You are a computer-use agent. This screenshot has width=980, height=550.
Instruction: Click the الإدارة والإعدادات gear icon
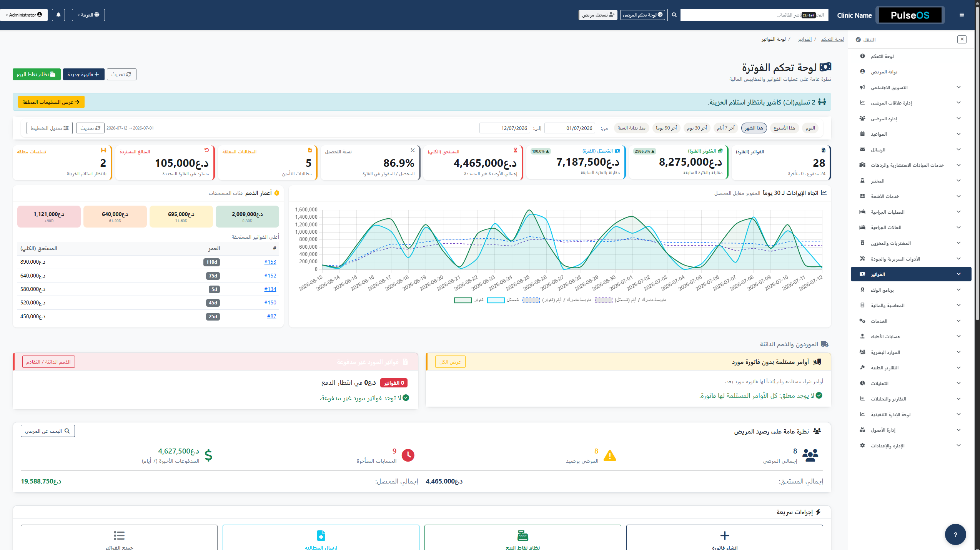(862, 445)
